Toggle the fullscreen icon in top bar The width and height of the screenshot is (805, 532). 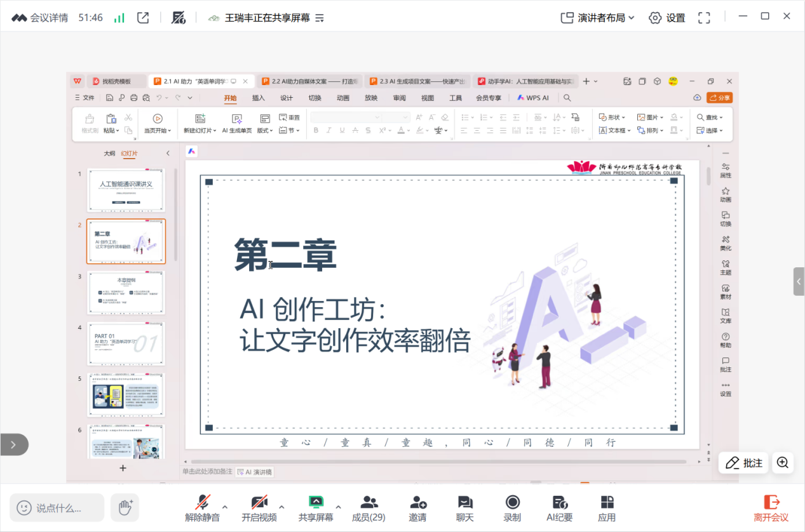703,18
